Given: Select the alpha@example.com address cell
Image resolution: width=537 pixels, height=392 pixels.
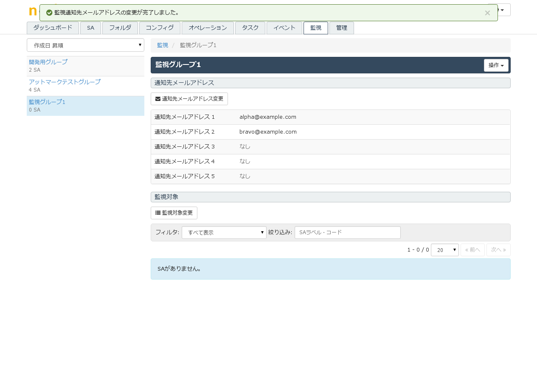Looking at the screenshot, I should 268,117.
